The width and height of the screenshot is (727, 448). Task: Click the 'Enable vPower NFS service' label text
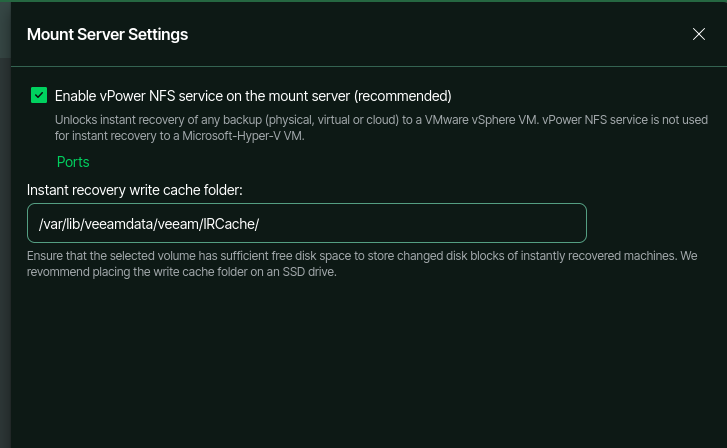click(x=203, y=96)
